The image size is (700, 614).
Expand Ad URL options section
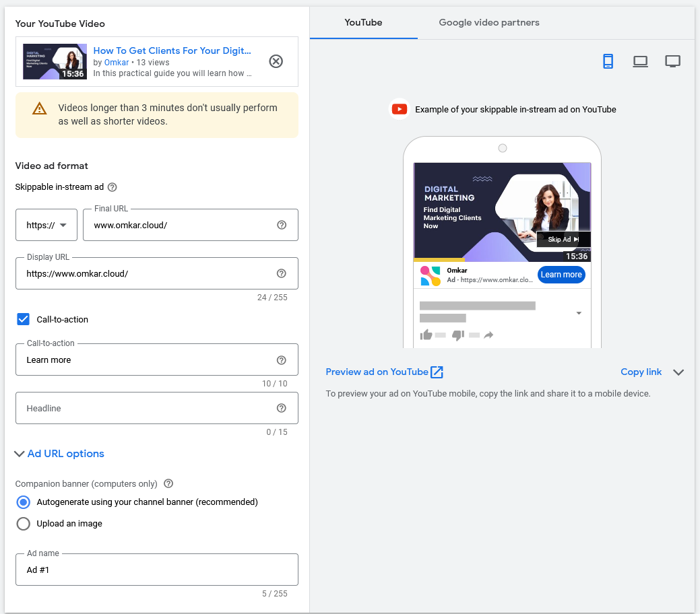pyautogui.click(x=59, y=454)
